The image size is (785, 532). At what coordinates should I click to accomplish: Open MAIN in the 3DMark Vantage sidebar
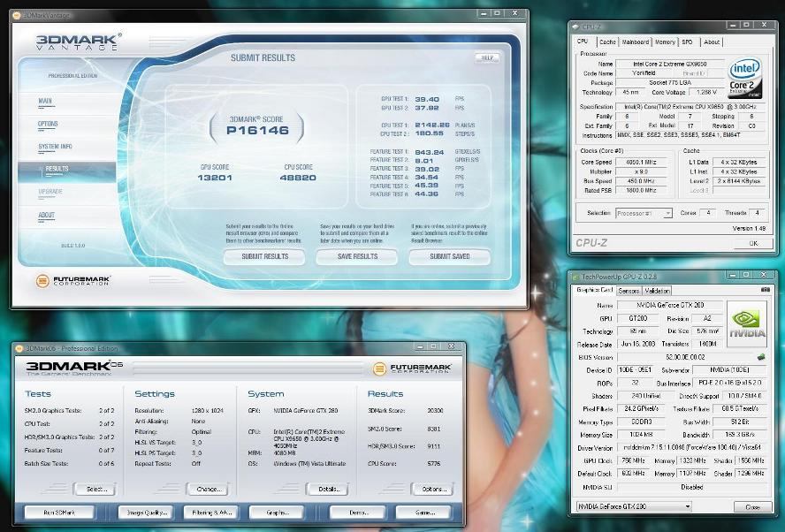click(45, 101)
